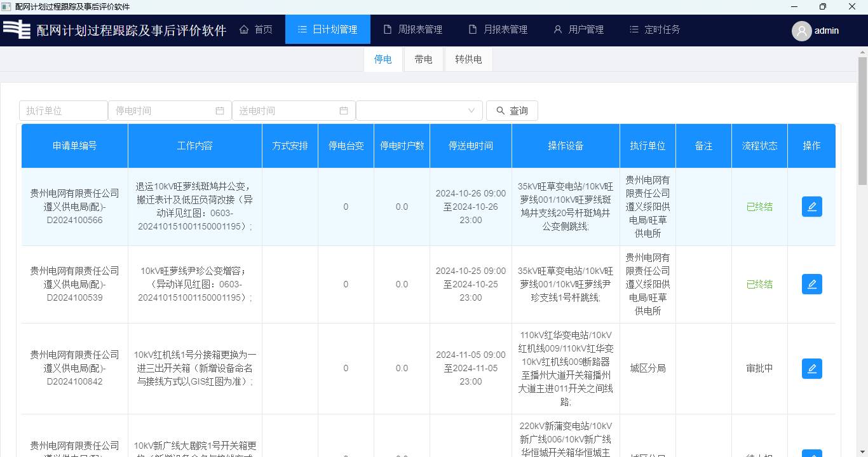Select the 停电 tab

pyautogui.click(x=383, y=59)
